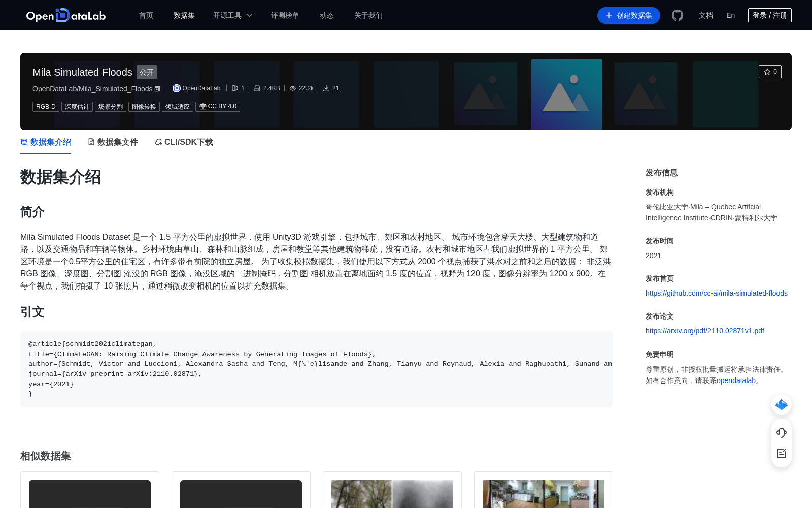Click the 领域适应 tag

coord(178,107)
